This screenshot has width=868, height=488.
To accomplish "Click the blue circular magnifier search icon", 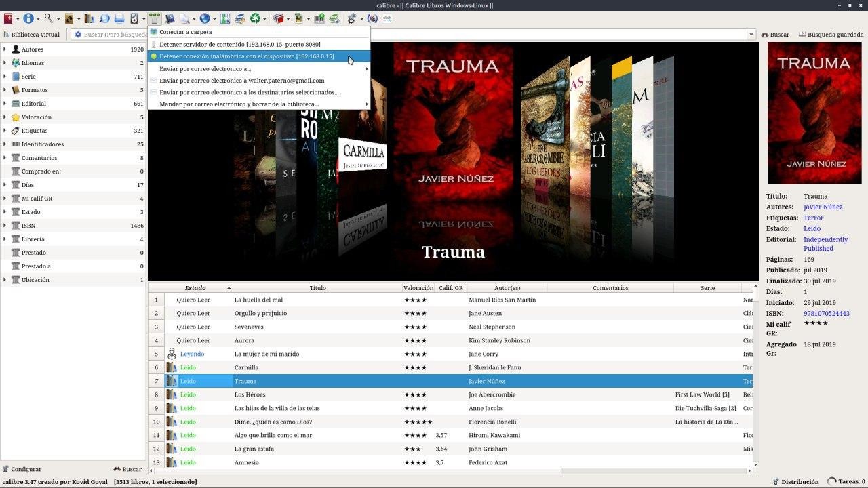I will pos(104,19).
